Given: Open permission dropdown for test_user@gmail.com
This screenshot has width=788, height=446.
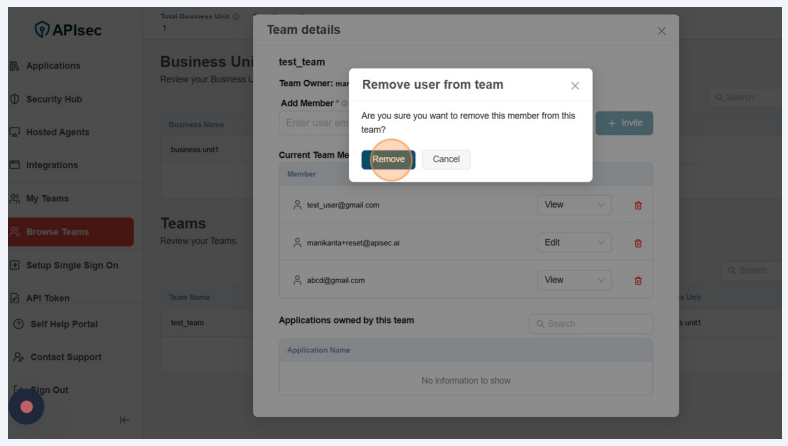Looking at the screenshot, I should 574,205.
